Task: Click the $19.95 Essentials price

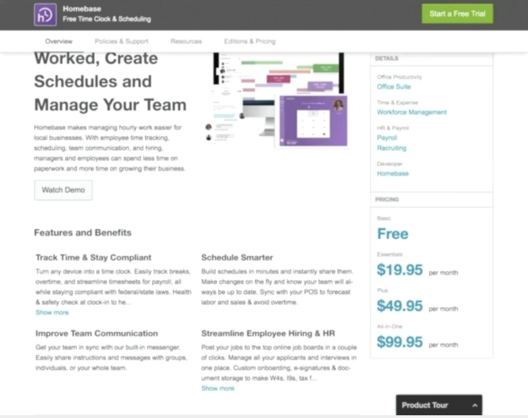Action: pos(399,270)
